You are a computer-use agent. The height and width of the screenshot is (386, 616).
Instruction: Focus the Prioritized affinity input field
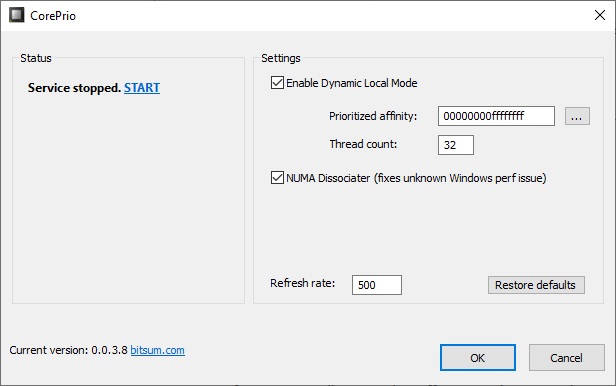point(496,116)
